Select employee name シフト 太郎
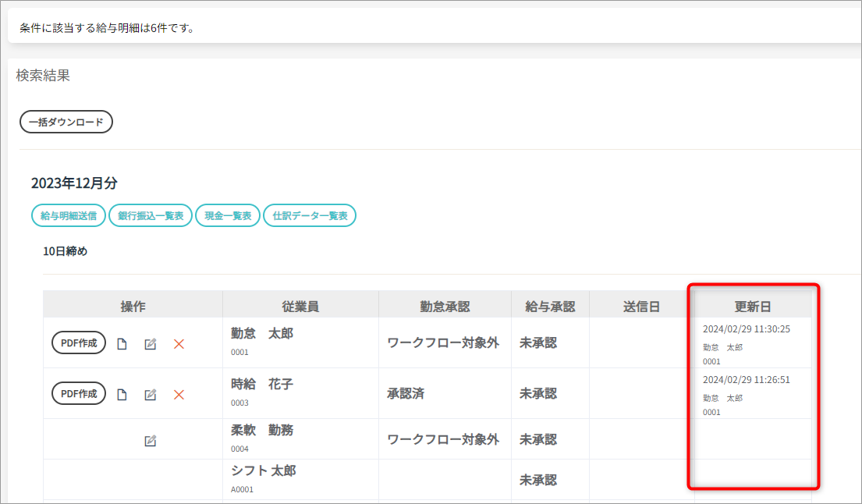Image resolution: width=862 pixels, height=504 pixels. click(x=264, y=471)
